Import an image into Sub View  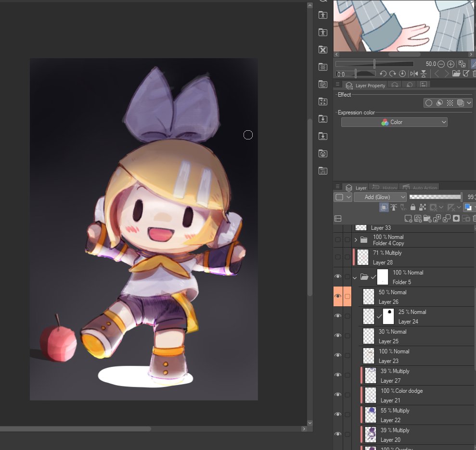coord(456,74)
